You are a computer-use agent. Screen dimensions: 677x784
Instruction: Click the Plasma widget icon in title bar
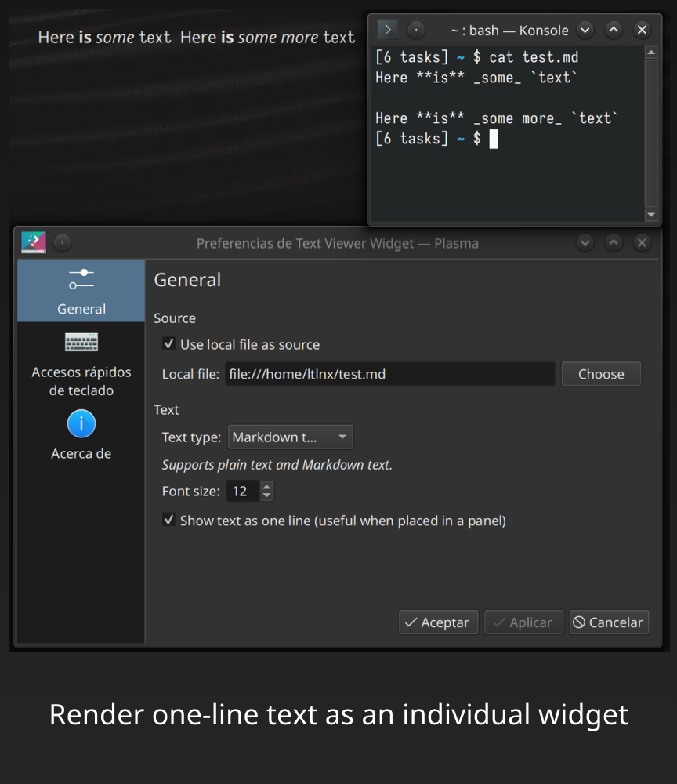click(x=33, y=242)
